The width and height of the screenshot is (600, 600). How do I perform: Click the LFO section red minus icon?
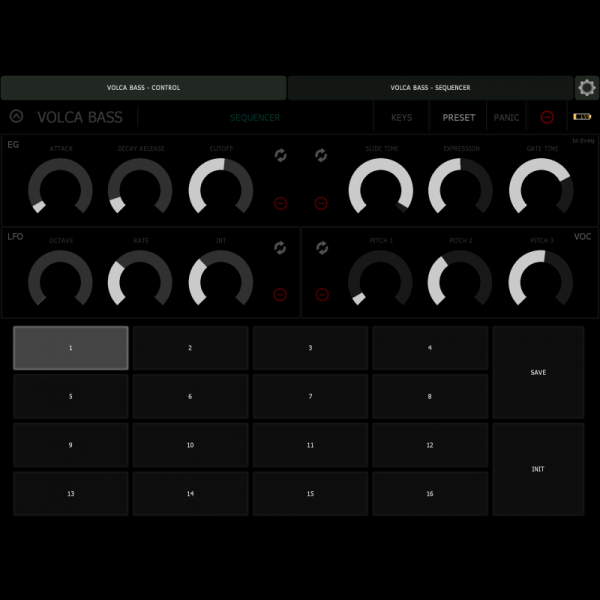point(280,295)
